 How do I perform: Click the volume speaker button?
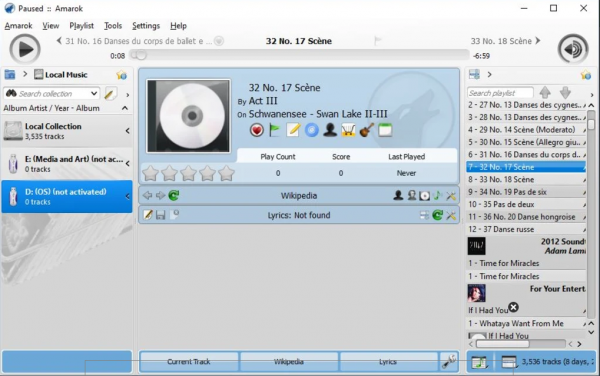point(573,49)
